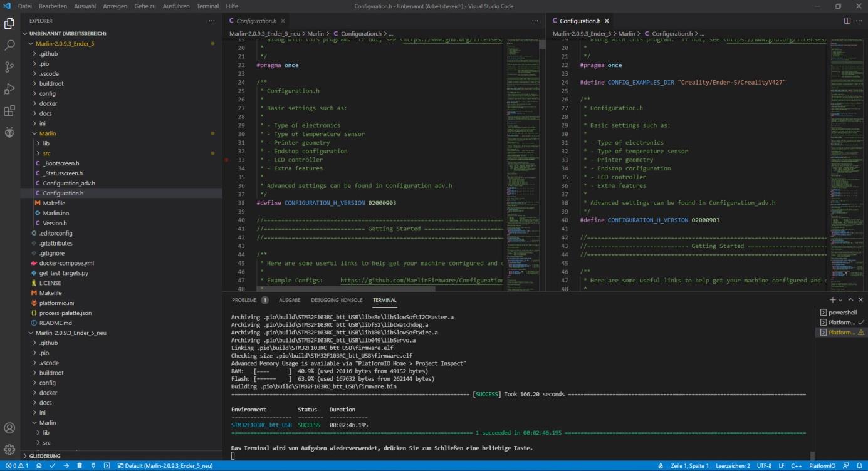Open errors and warnings count in status bar

pos(16,466)
